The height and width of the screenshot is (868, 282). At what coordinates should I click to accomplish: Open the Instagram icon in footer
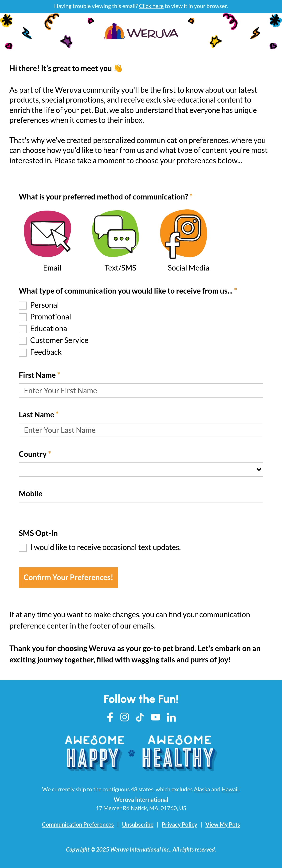[x=125, y=717]
